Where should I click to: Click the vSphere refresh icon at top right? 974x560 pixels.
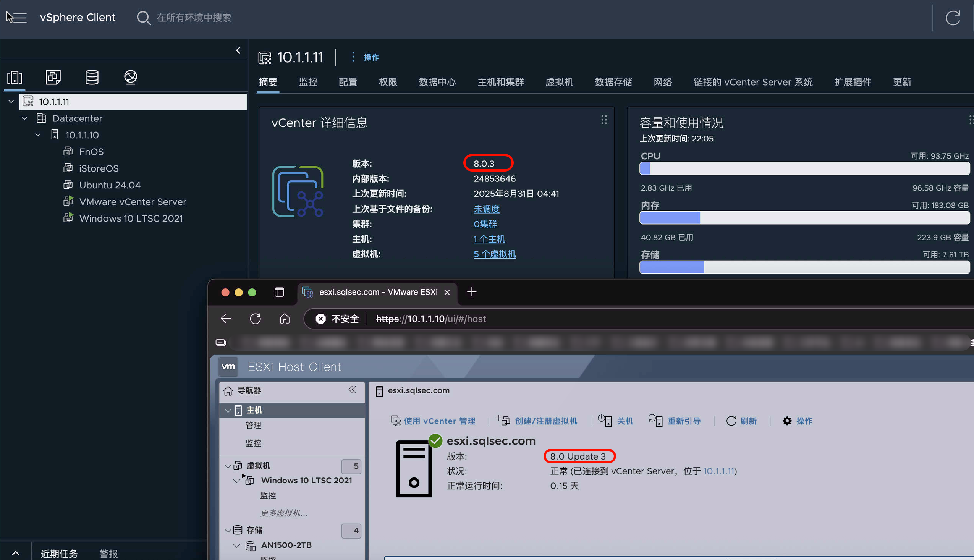click(x=953, y=18)
